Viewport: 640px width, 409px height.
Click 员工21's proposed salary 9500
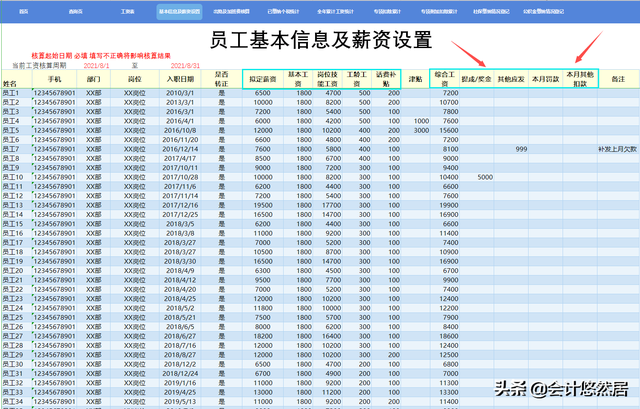click(263, 280)
